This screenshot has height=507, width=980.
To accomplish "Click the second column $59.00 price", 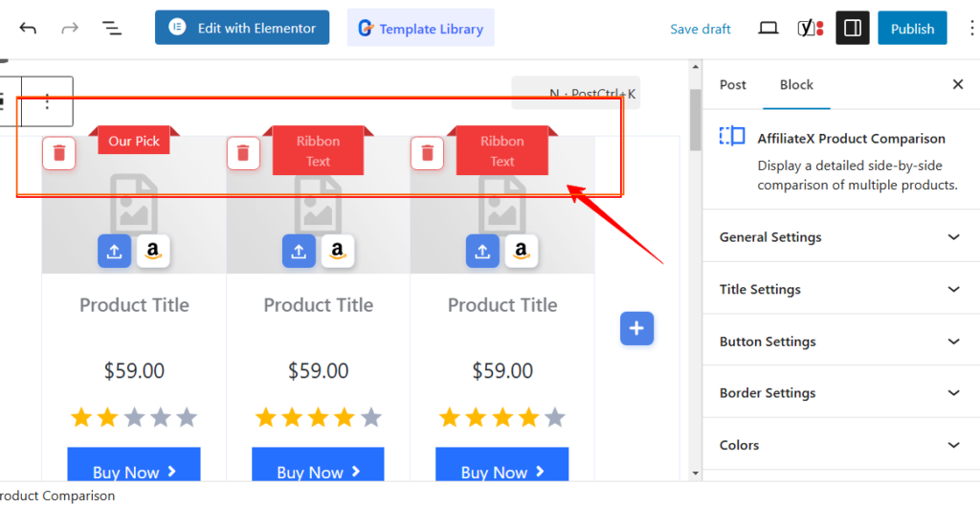I will pos(318,371).
